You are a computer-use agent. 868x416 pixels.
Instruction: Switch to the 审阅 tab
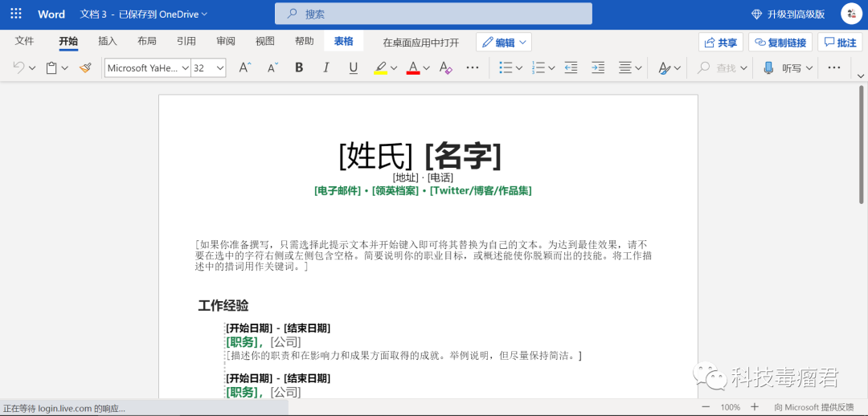226,41
